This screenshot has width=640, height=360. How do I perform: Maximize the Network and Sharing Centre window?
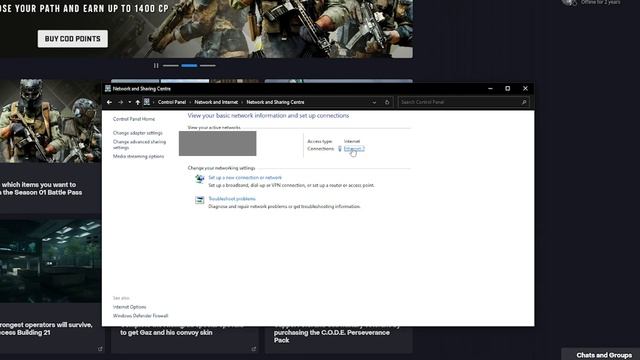(507, 89)
